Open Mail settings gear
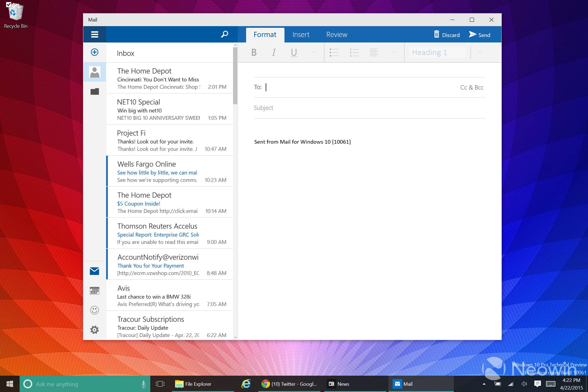The image size is (588, 392). 94,330
